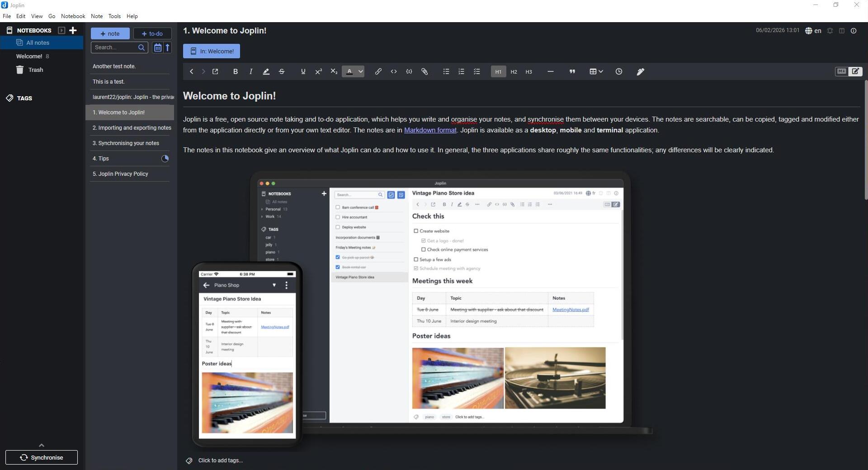Image resolution: width=868 pixels, height=470 pixels.
Task: Insert a hyperlink
Action: tap(378, 71)
